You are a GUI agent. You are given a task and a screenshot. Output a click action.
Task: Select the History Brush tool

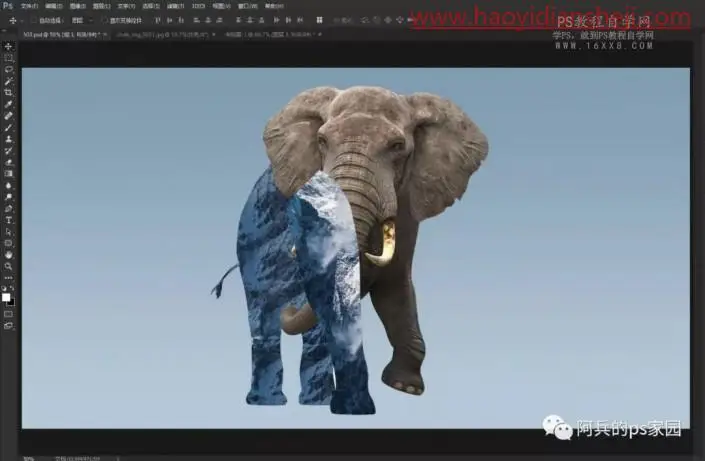click(8, 151)
